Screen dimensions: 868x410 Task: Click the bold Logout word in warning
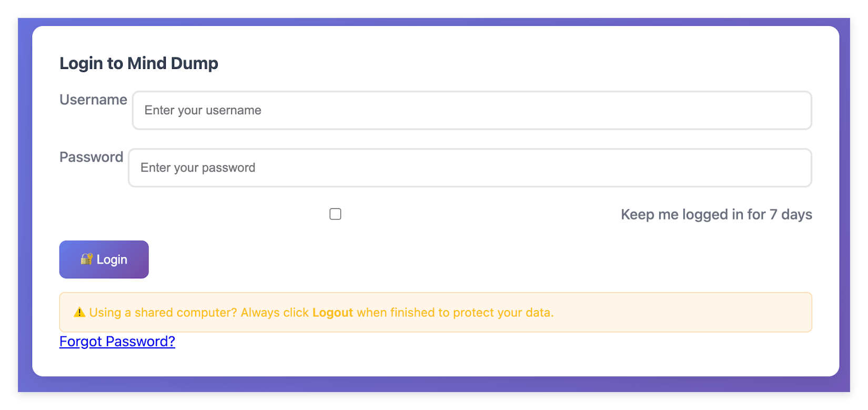click(x=332, y=313)
